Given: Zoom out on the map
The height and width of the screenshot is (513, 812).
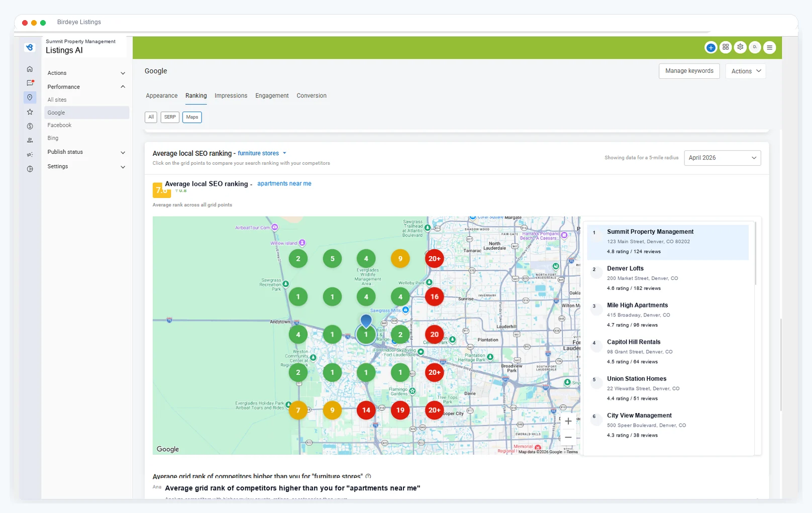Looking at the screenshot, I should (568, 437).
